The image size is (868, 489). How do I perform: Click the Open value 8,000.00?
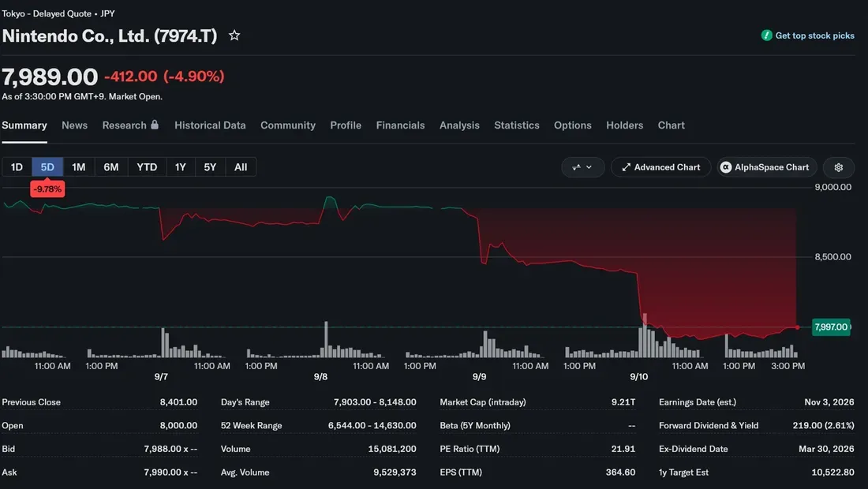coord(178,425)
